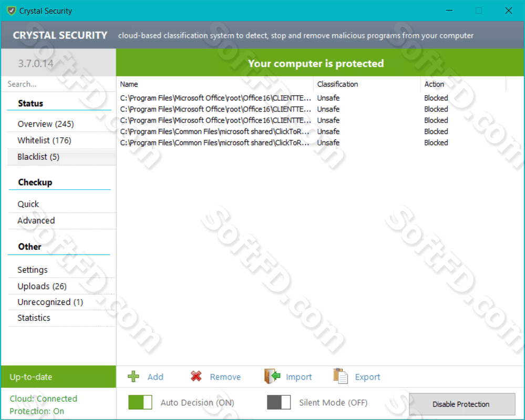Viewport: 525px width, 420px height.
Task: Click the Export clipboard icon
Action: tap(341, 376)
